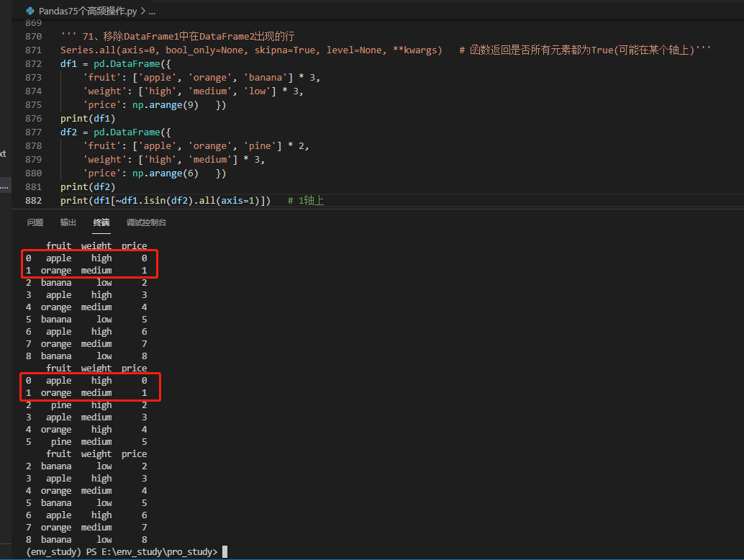
Task: Click line number 882 in the gutter
Action: 33,201
